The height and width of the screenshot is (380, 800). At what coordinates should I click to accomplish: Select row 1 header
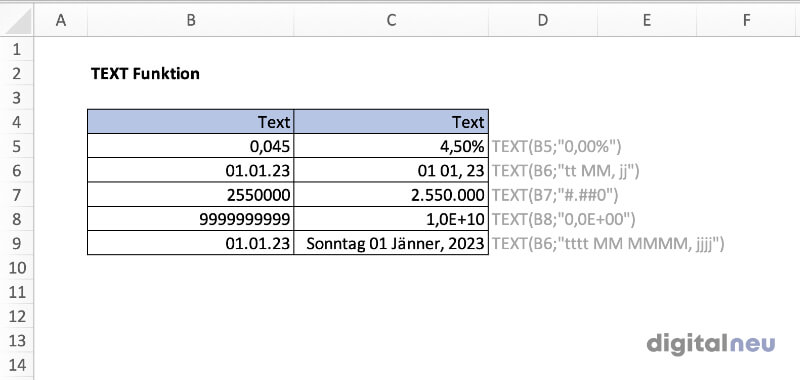pyautogui.click(x=17, y=49)
